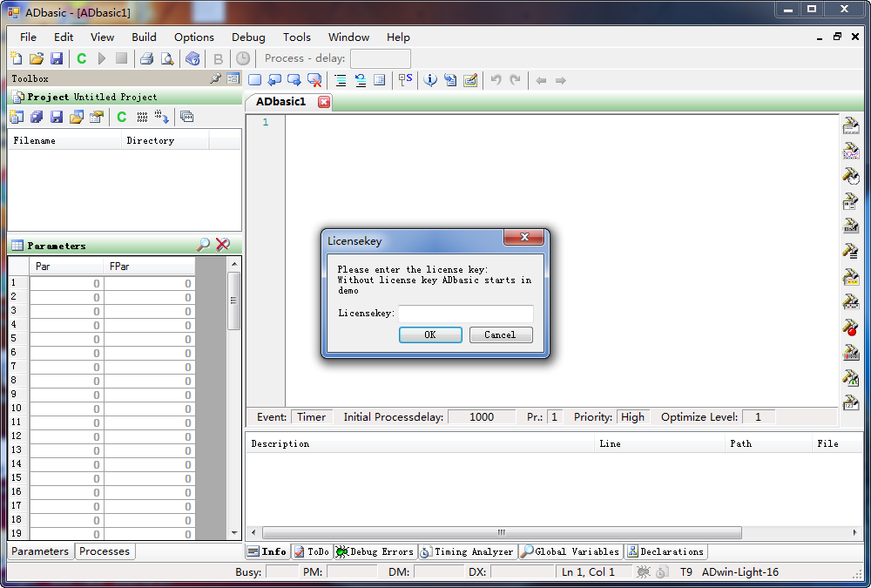Confirm the license dialog with OK

430,335
